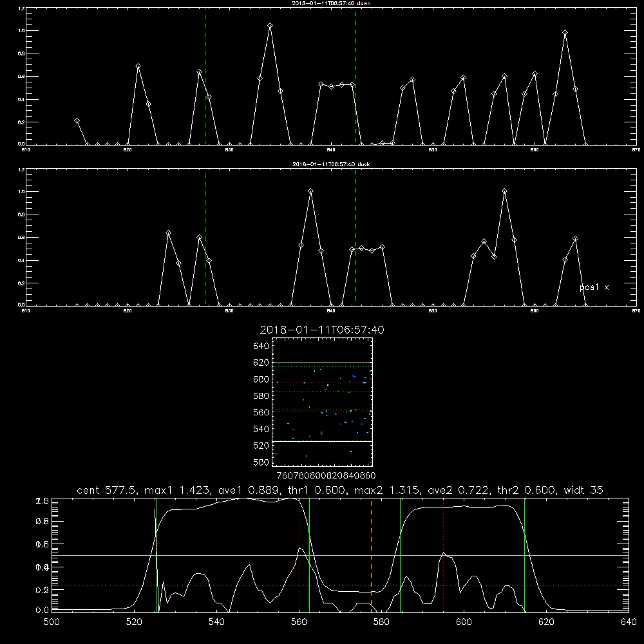Click the 540 tick label on profile plot x-axis

216,622
